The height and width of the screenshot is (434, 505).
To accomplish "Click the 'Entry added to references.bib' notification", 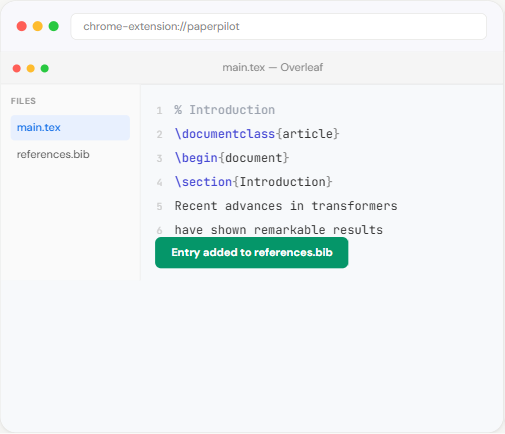I will click(x=252, y=253).
